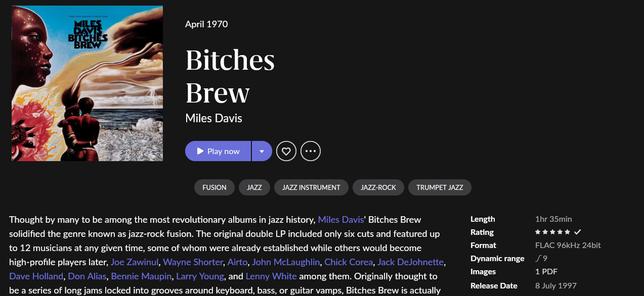Select the JAZZ genre tag

[254, 187]
